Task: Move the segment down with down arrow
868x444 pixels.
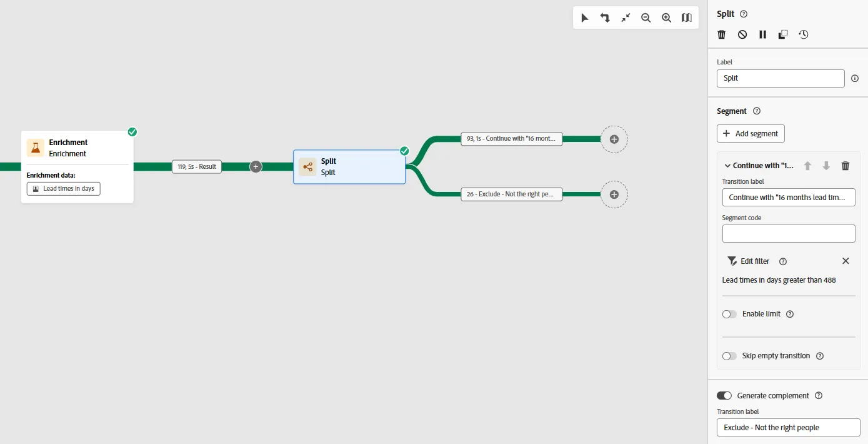Action: [x=826, y=166]
